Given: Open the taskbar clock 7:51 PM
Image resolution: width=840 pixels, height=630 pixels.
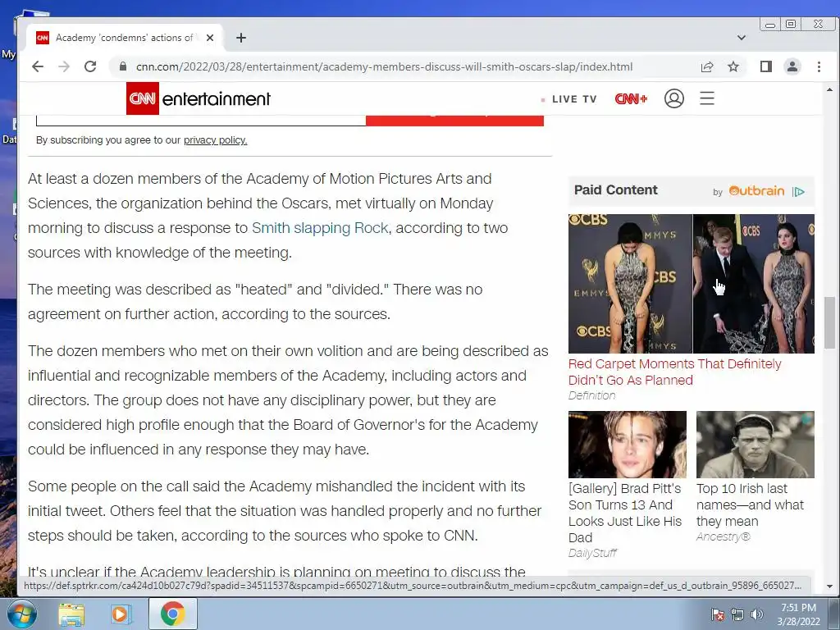Looking at the screenshot, I should [x=798, y=614].
